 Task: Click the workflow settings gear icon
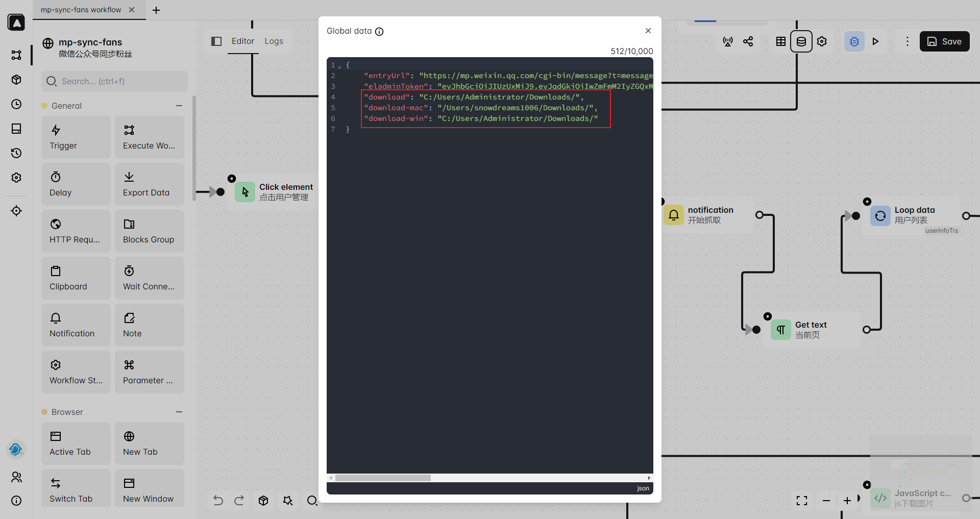[x=822, y=41]
